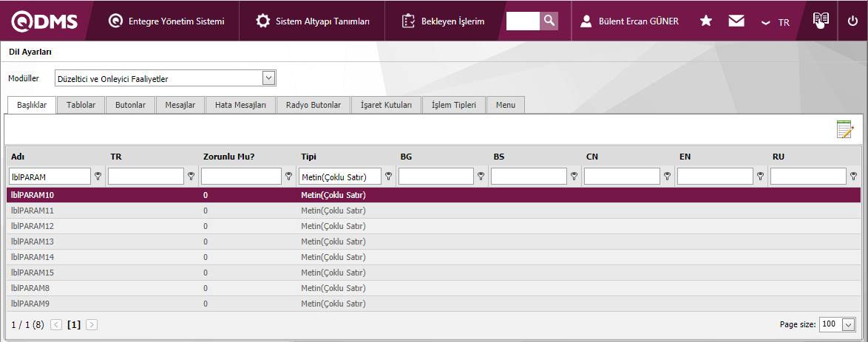Switch to the Hata Mesajları tab

coord(240,105)
